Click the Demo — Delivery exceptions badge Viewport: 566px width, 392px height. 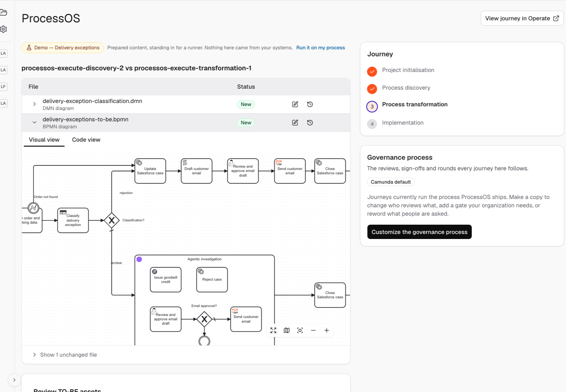click(x=63, y=48)
